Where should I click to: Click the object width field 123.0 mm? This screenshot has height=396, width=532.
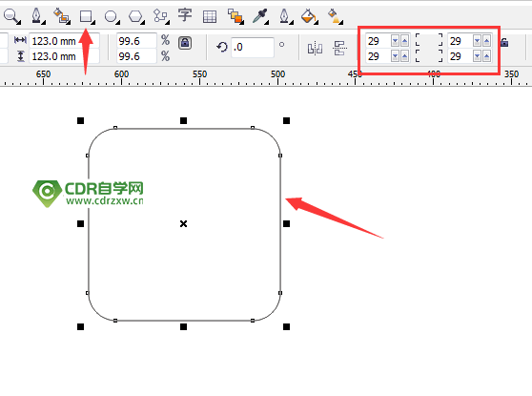pyautogui.click(x=64, y=41)
